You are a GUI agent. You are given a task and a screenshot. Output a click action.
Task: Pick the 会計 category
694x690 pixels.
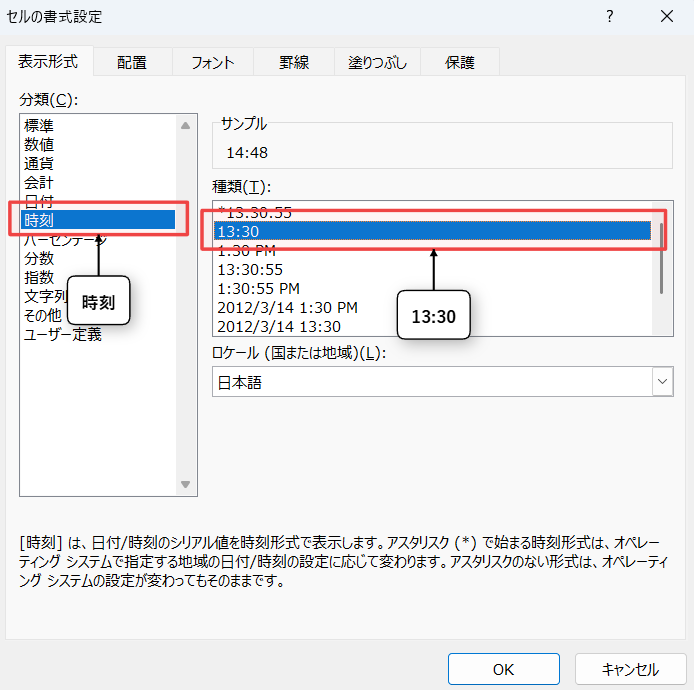pos(39,182)
